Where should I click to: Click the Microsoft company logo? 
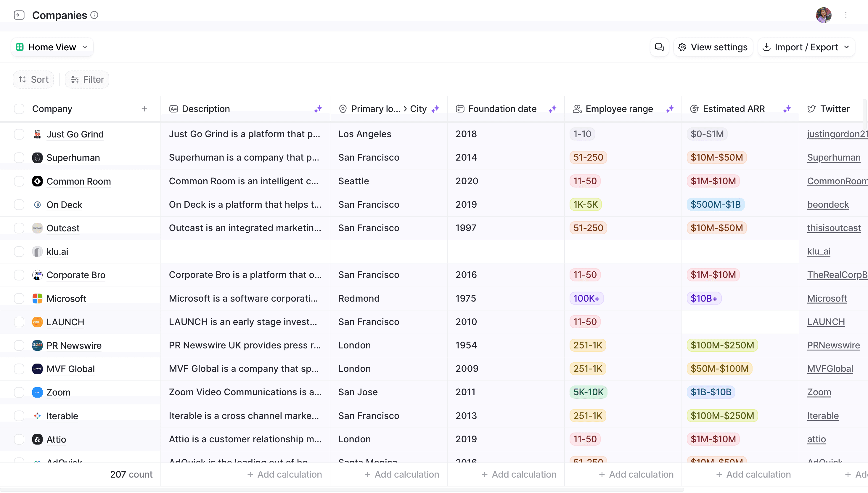37,298
